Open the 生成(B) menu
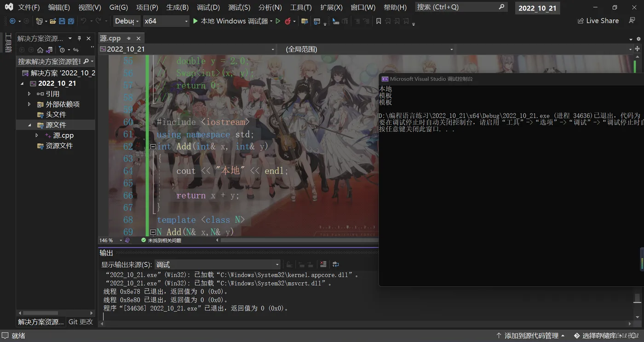644x342 pixels. click(177, 7)
